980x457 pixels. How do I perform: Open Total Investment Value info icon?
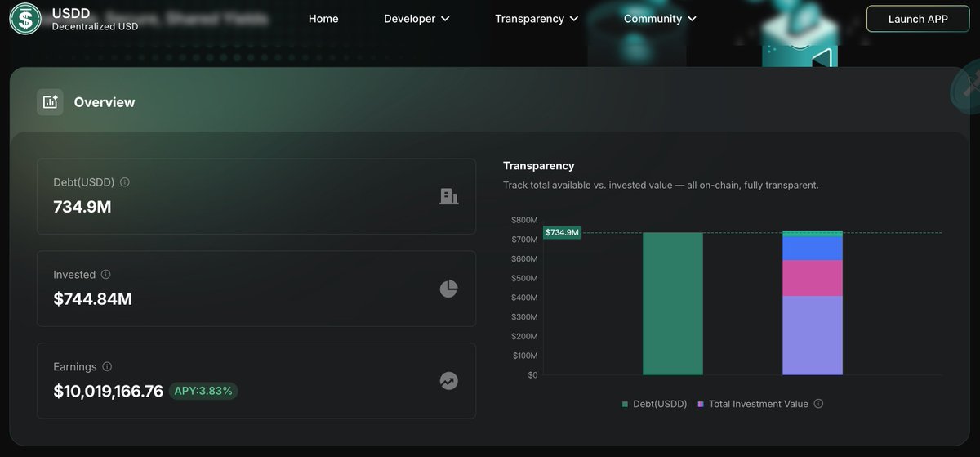[x=818, y=404]
